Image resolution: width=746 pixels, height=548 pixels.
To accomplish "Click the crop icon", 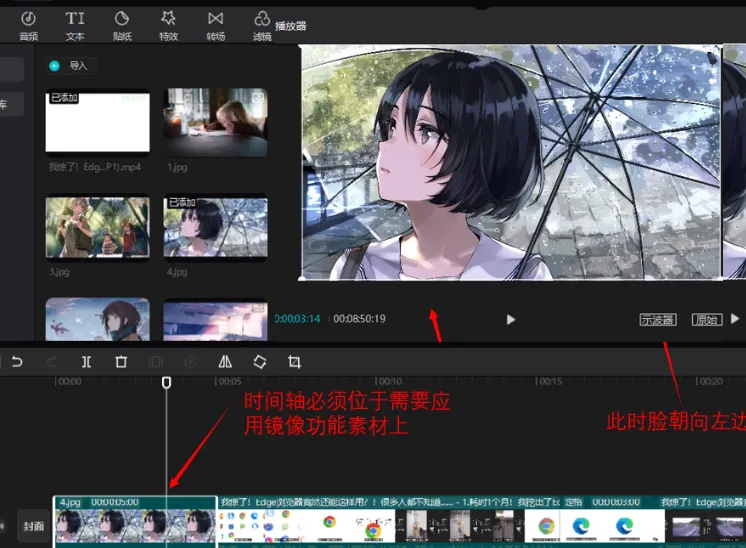I will click(294, 362).
